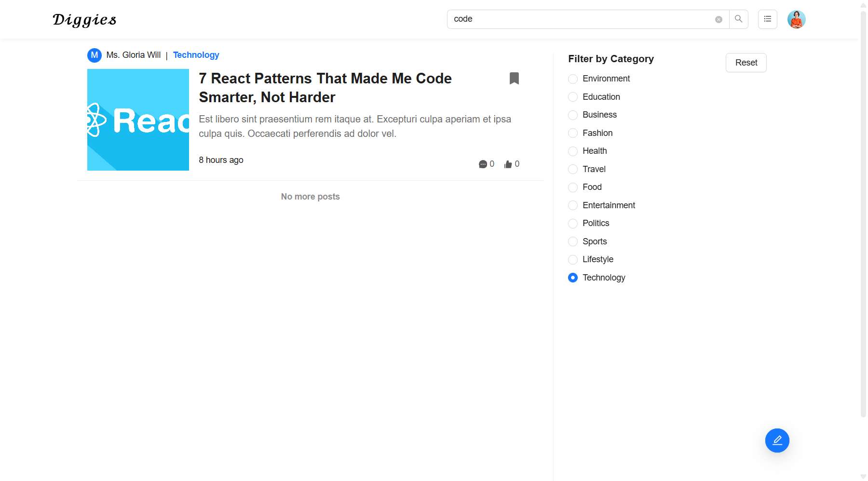Select the Technology radio button
This screenshot has height=481, width=868.
573,278
